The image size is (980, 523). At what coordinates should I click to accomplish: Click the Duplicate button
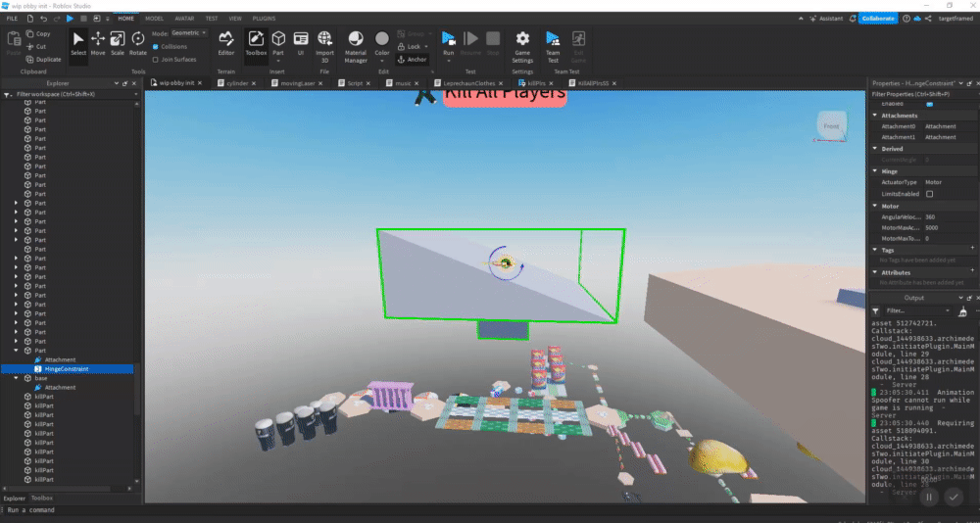[44, 60]
